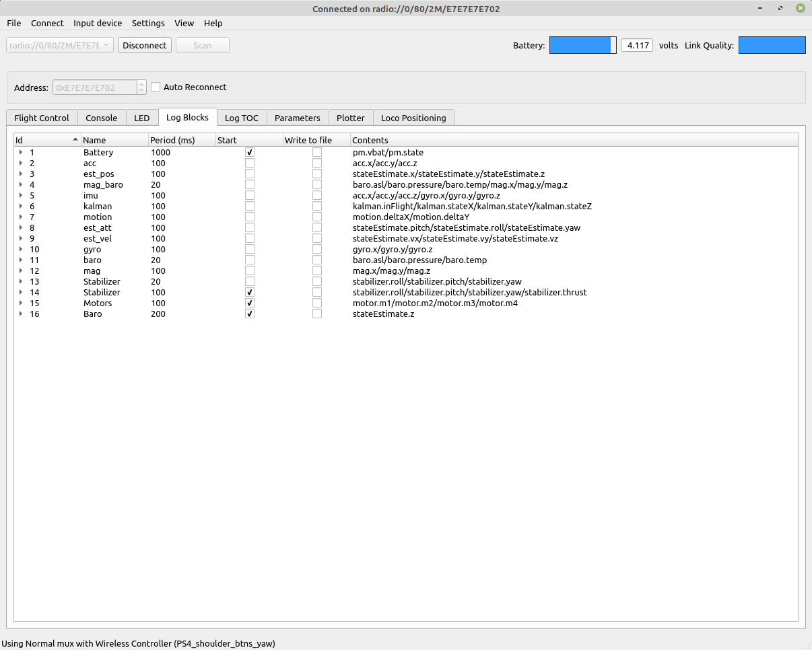Click the Disconnect button

coord(145,45)
